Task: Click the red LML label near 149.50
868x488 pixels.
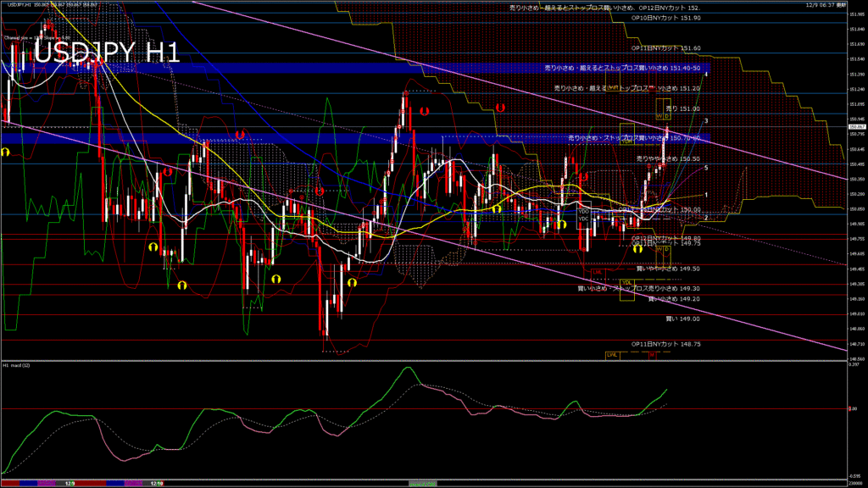Action: point(597,272)
